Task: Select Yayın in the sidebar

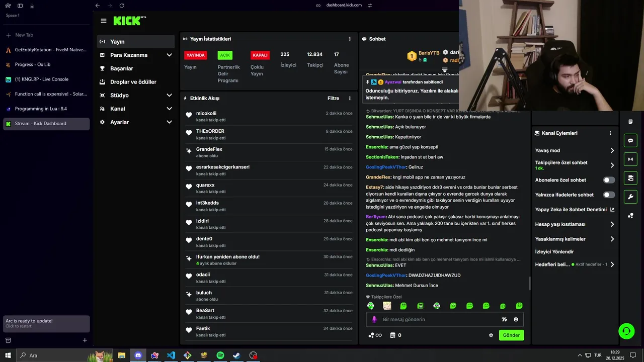Action: pyautogui.click(x=136, y=42)
